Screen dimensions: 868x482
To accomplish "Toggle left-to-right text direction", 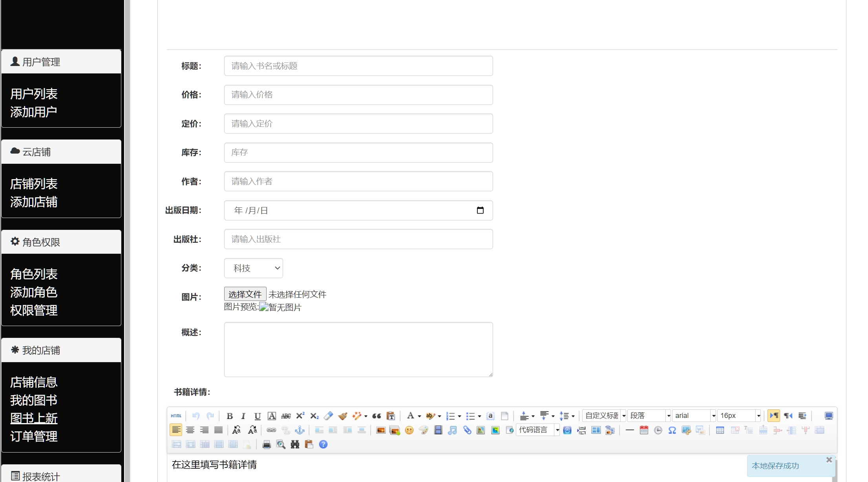I will pyautogui.click(x=774, y=416).
